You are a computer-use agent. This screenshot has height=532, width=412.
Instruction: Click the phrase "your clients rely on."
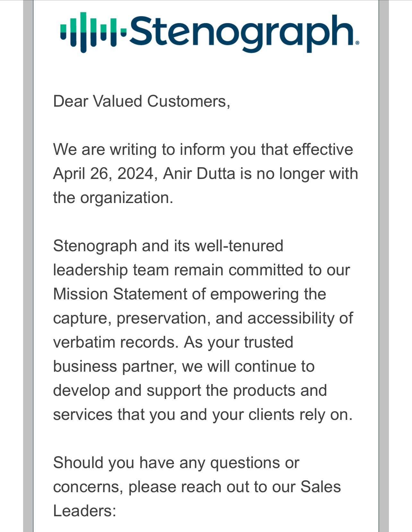pyautogui.click(x=282, y=414)
